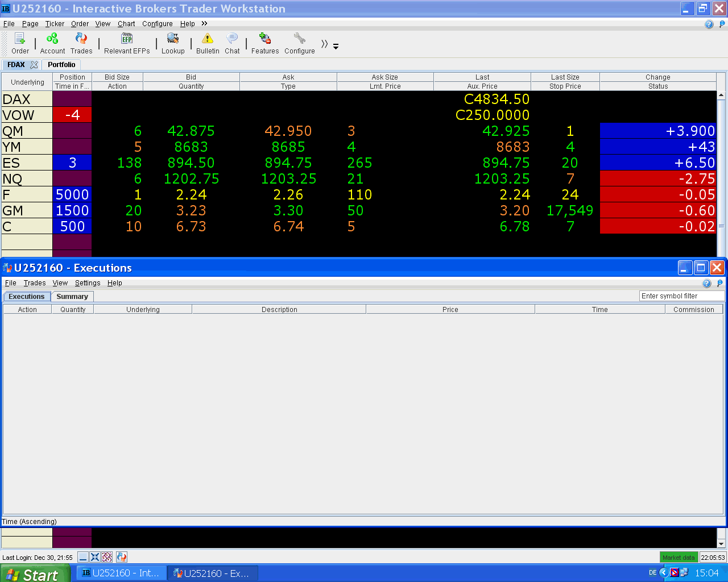
Task: Click the NQ change cell -2.75
Action: click(x=658, y=178)
